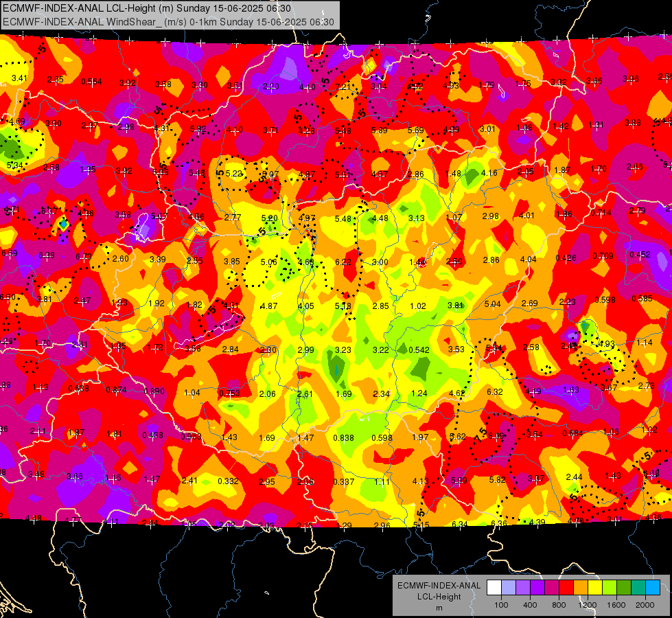
Task: Click the 4.62 map value
Action: pyautogui.click(x=457, y=393)
